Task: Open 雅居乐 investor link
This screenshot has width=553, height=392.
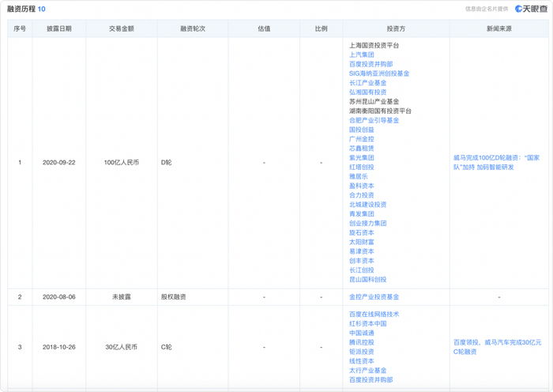Action: point(359,176)
